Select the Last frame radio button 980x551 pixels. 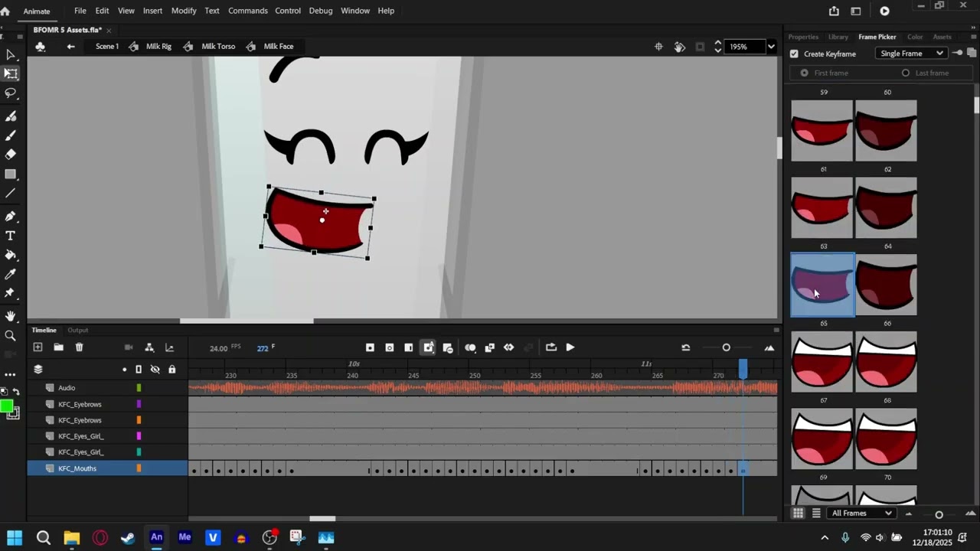click(906, 73)
